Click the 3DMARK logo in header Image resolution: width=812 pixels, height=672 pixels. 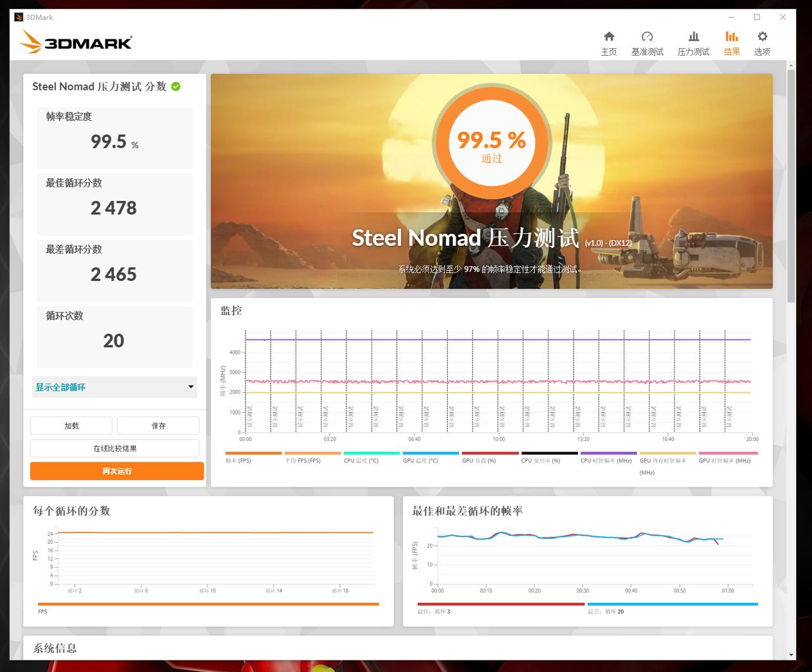point(76,42)
